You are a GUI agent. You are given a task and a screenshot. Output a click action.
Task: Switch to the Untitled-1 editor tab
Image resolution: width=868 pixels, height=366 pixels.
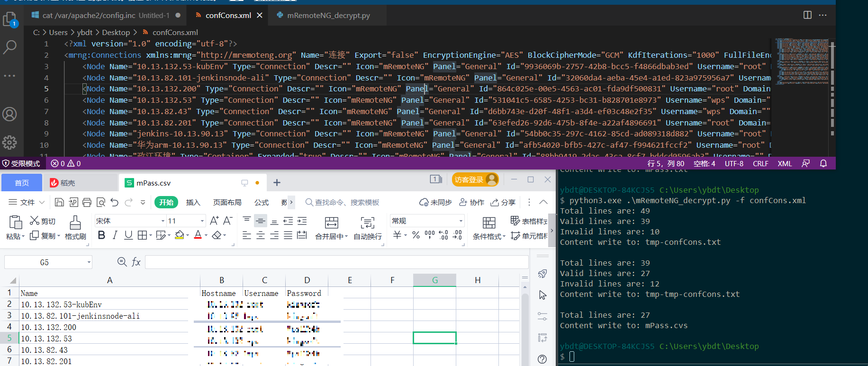pyautogui.click(x=106, y=15)
